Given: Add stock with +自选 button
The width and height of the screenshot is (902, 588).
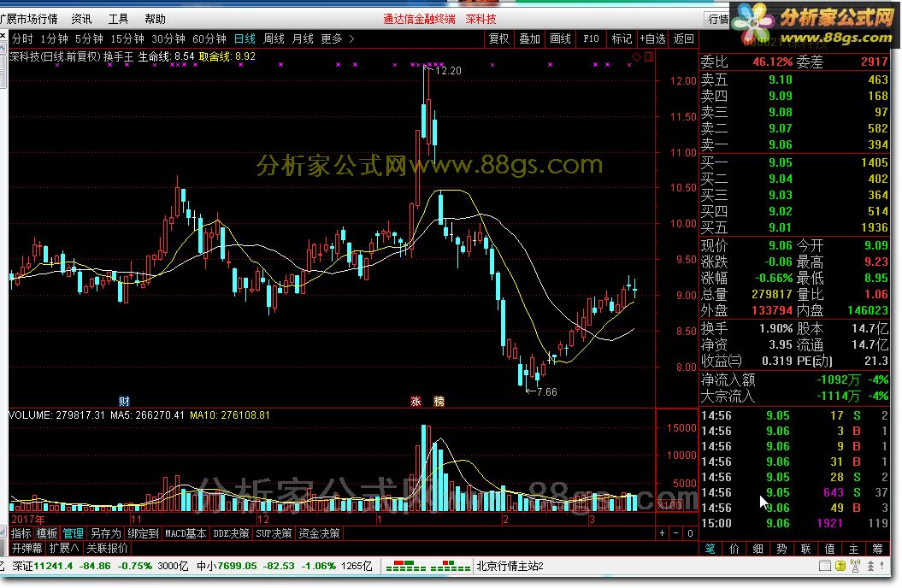Looking at the screenshot, I should [653, 38].
